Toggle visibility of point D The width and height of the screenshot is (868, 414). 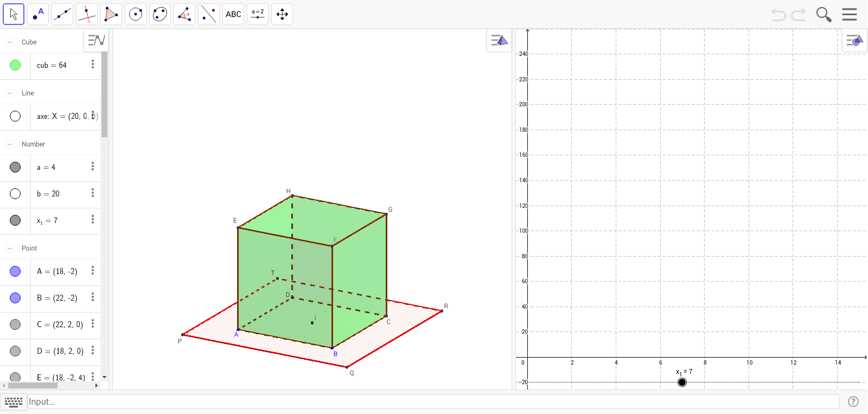pos(15,351)
